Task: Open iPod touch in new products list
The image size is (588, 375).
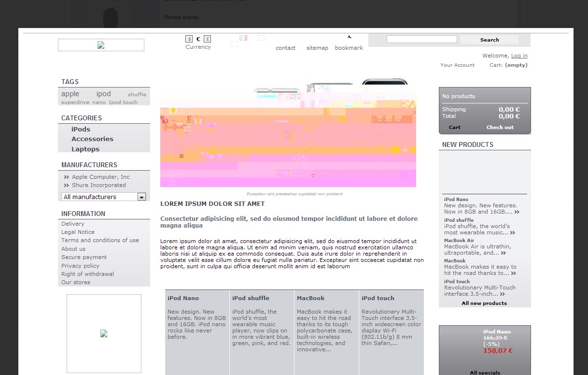Action: tap(457, 281)
